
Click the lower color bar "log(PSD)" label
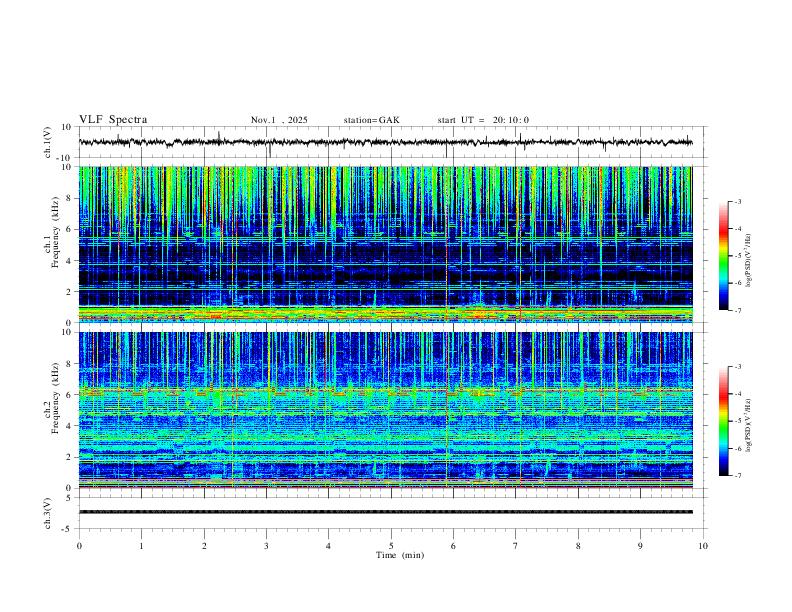749,425
